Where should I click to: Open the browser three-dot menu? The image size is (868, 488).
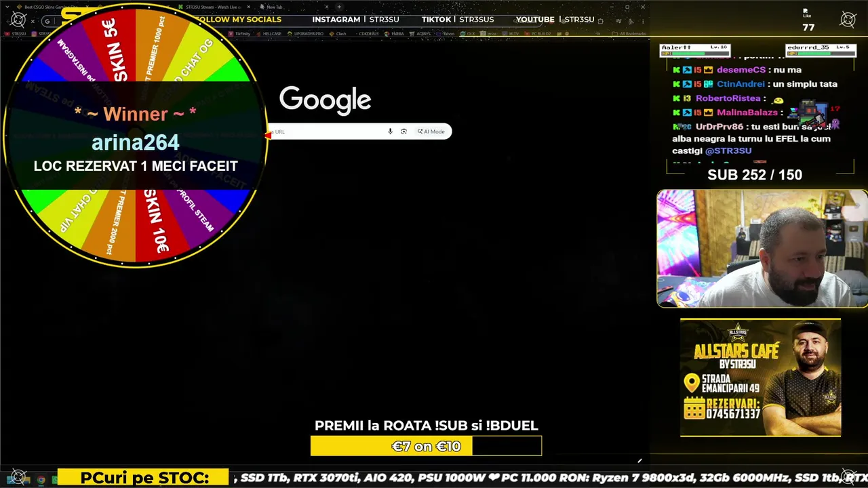(x=643, y=21)
